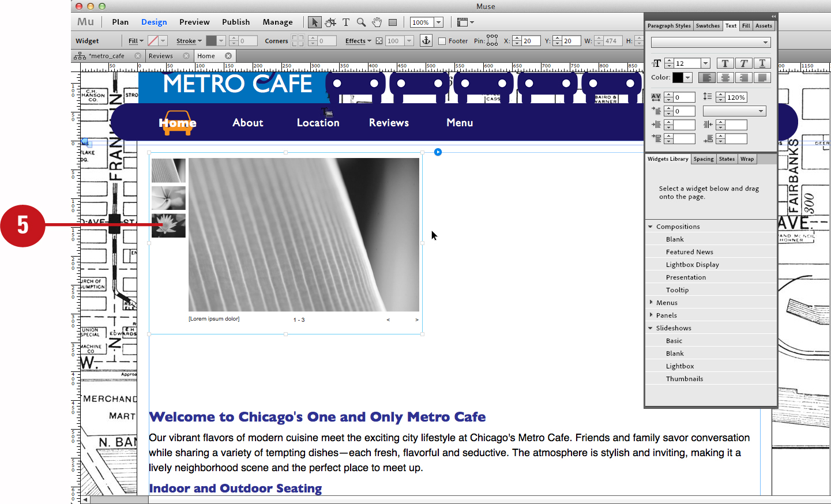Click Menu in the page navigation
The width and height of the screenshot is (831, 504).
(460, 123)
